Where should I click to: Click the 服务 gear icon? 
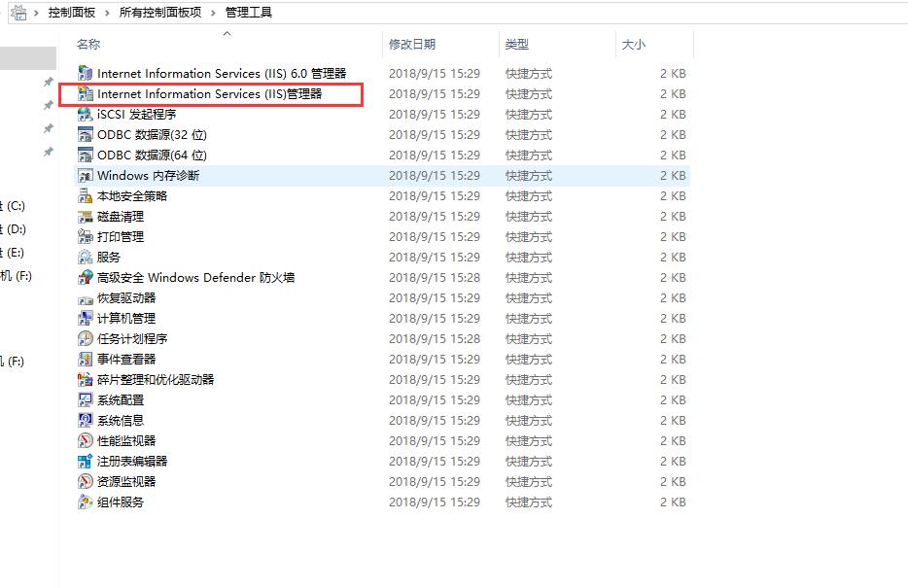86,257
